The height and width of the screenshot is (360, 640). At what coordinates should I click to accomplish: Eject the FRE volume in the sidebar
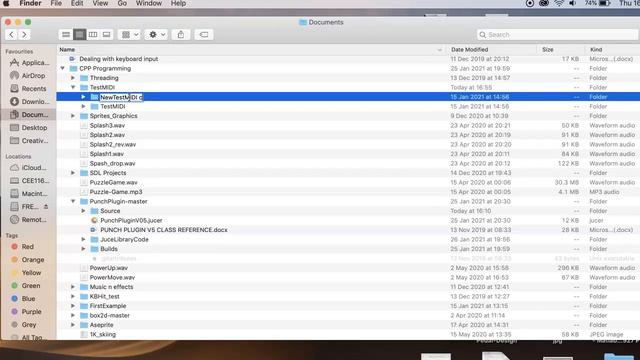[x=46, y=207]
